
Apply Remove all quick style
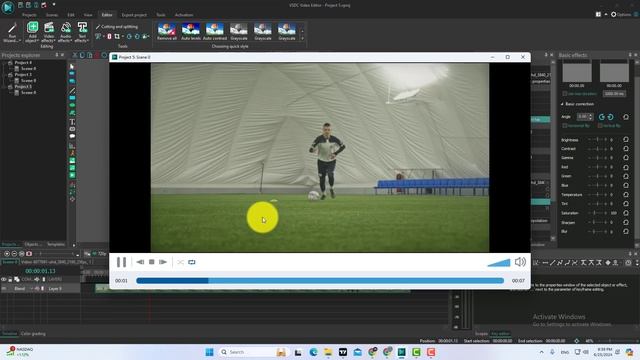tap(167, 32)
